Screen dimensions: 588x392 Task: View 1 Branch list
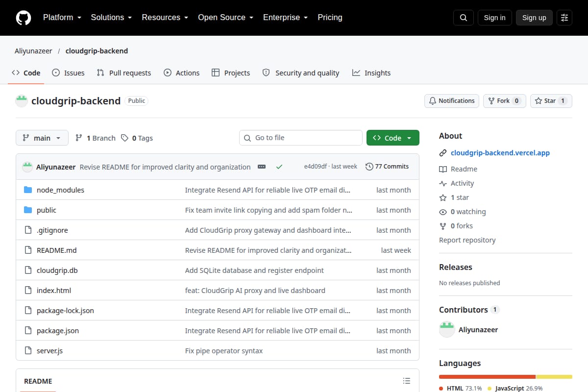pyautogui.click(x=96, y=138)
